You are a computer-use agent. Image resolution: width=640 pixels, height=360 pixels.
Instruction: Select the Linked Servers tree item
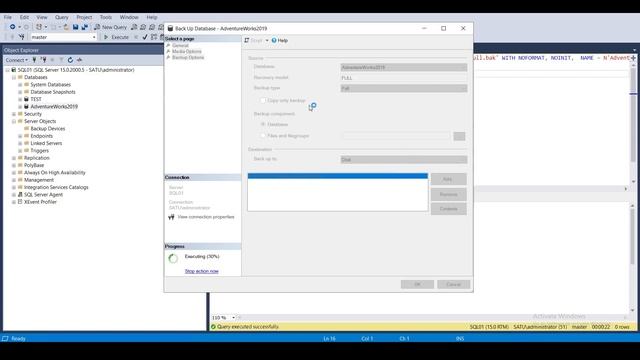click(x=46, y=143)
